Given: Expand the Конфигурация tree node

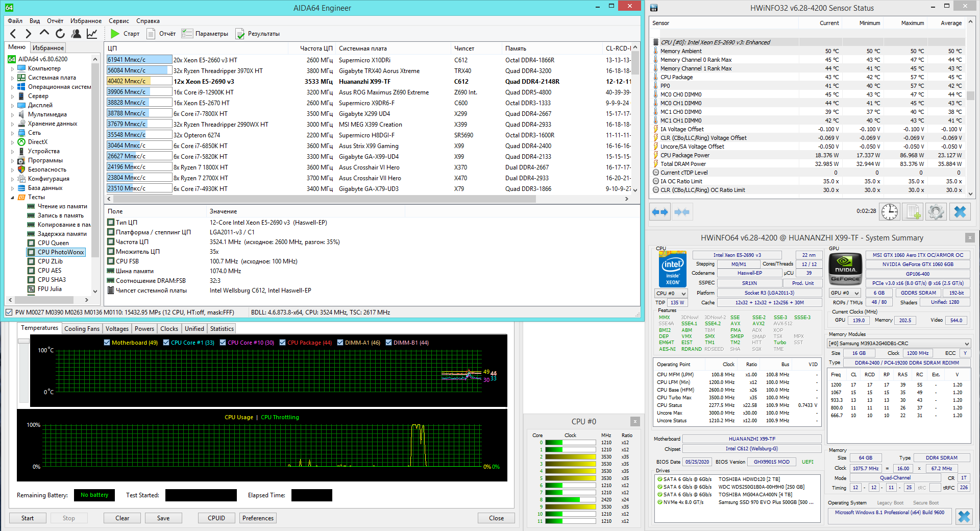Looking at the screenshot, I should point(13,179).
